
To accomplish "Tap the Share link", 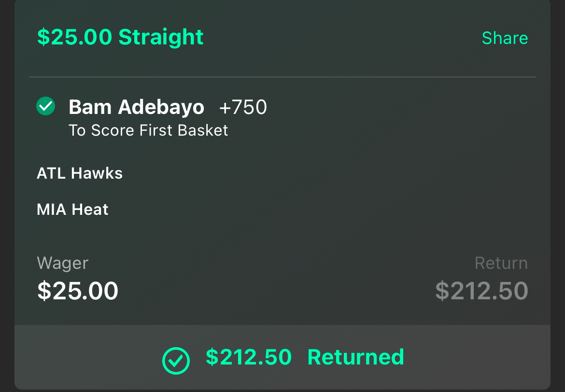I will pyautogui.click(x=505, y=38).
